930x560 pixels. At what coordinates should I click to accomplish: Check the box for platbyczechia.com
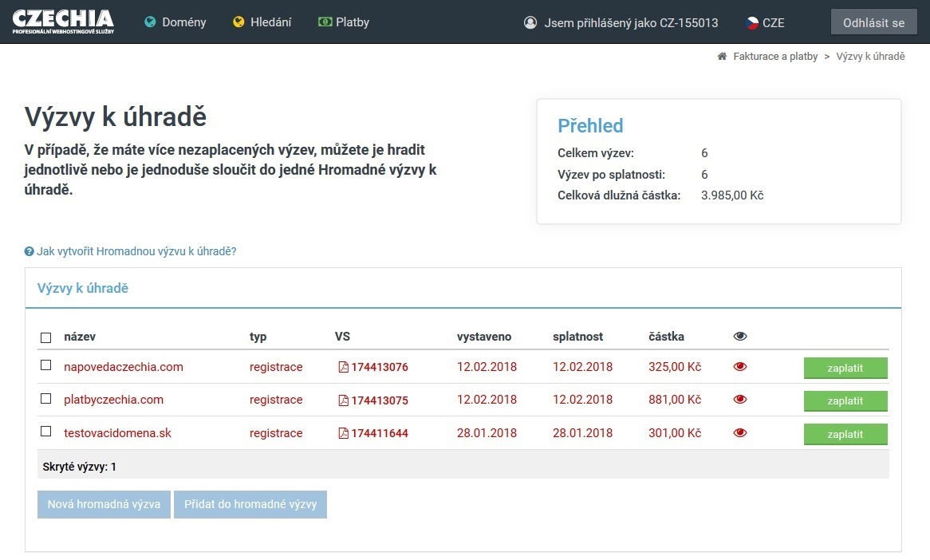click(x=46, y=399)
